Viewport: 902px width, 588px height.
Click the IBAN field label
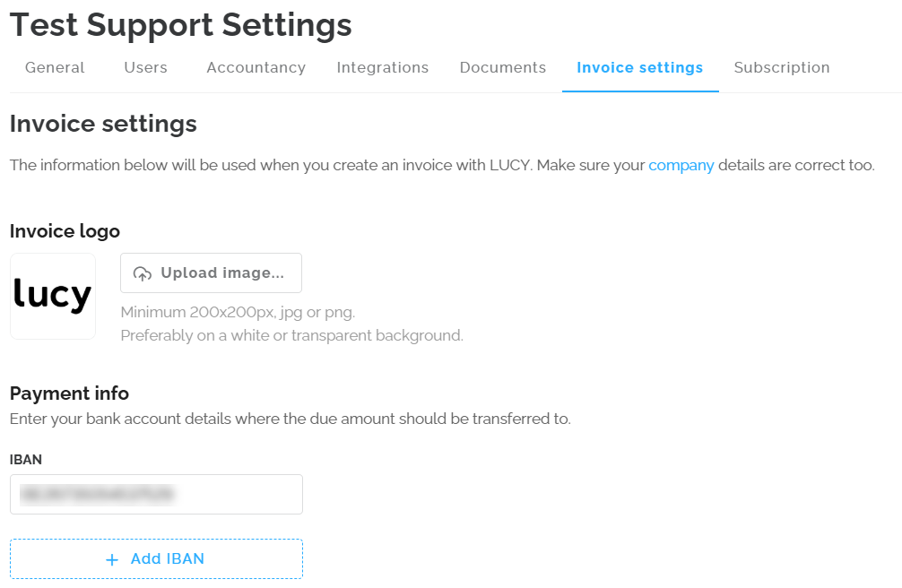[26, 460]
